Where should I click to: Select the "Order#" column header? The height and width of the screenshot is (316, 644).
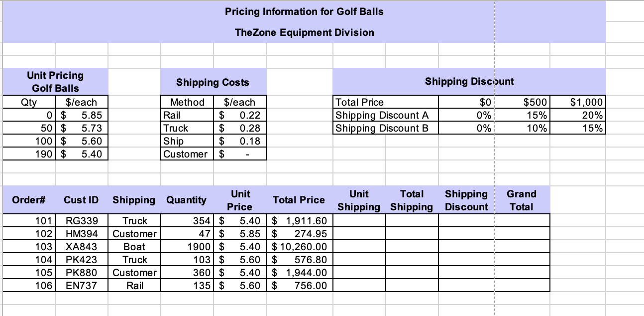pyautogui.click(x=29, y=200)
